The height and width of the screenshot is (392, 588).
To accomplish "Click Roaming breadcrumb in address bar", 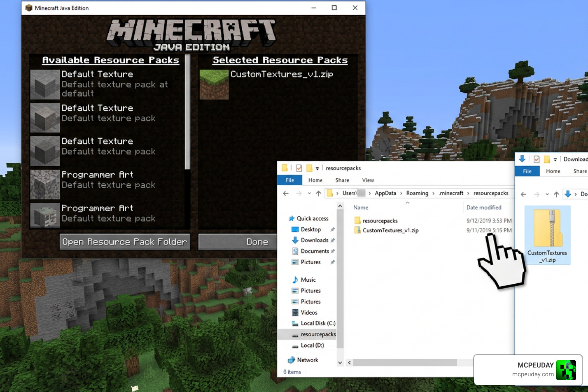I will [x=417, y=193].
